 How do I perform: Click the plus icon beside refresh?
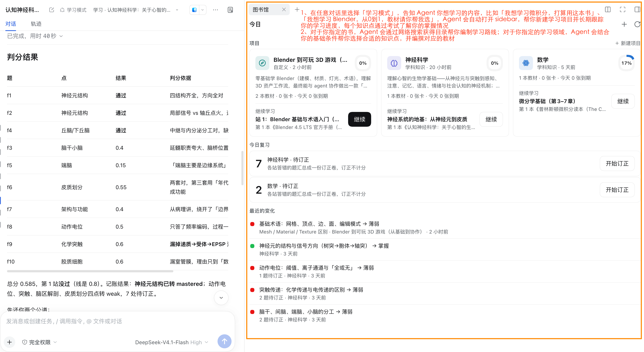[624, 24]
